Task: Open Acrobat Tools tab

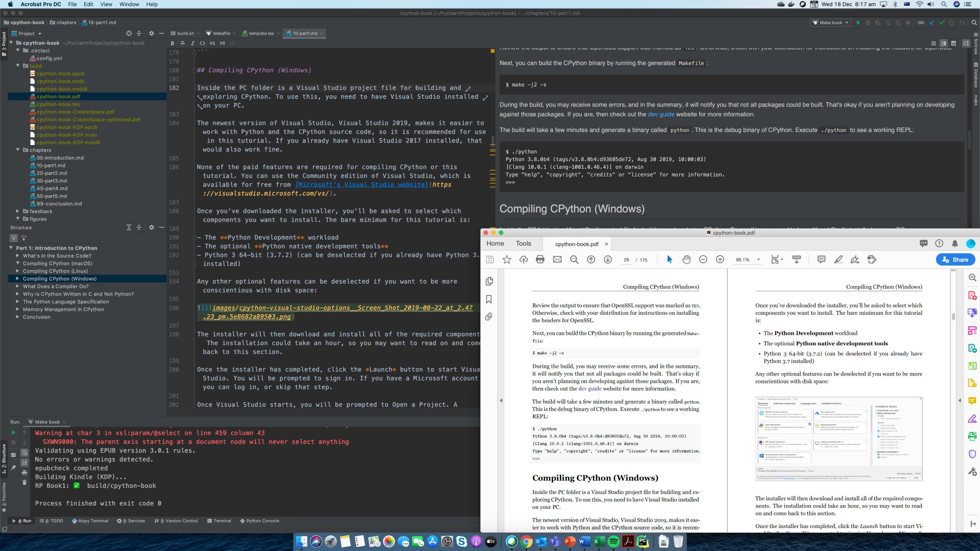Action: coord(523,243)
